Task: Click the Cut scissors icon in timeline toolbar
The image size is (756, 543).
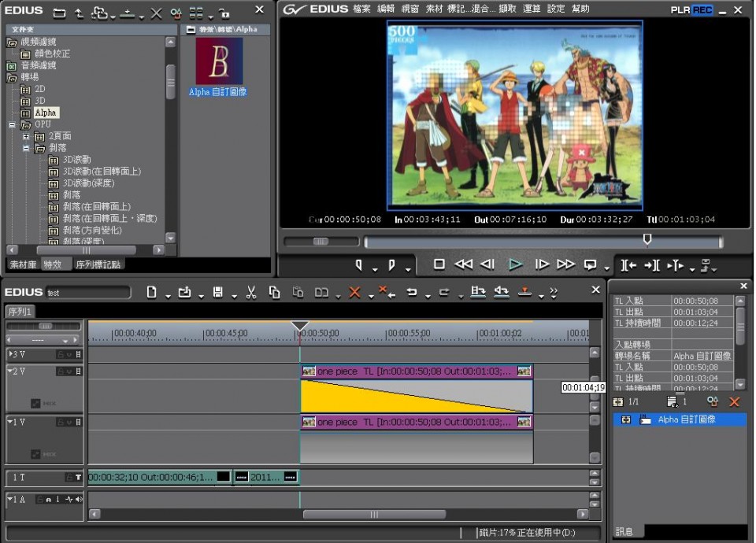Action: [251, 292]
